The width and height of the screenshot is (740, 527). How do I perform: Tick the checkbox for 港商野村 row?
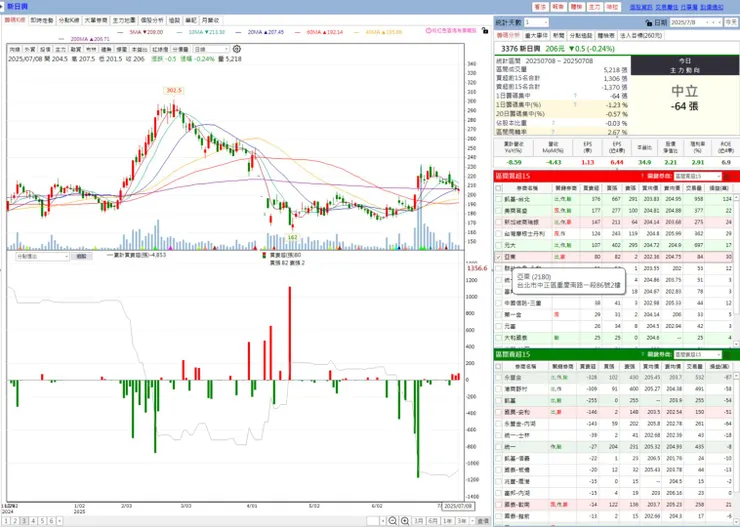[498, 389]
